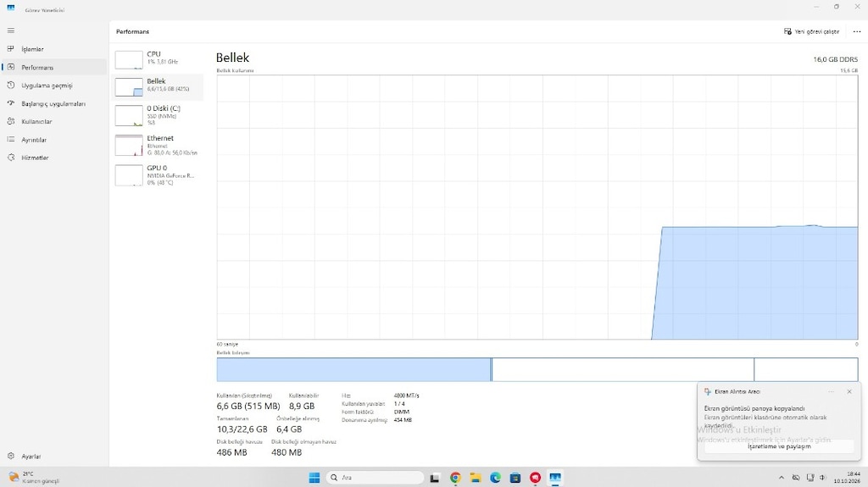Click the DIMM form factor value
868x487 pixels.
tap(401, 412)
